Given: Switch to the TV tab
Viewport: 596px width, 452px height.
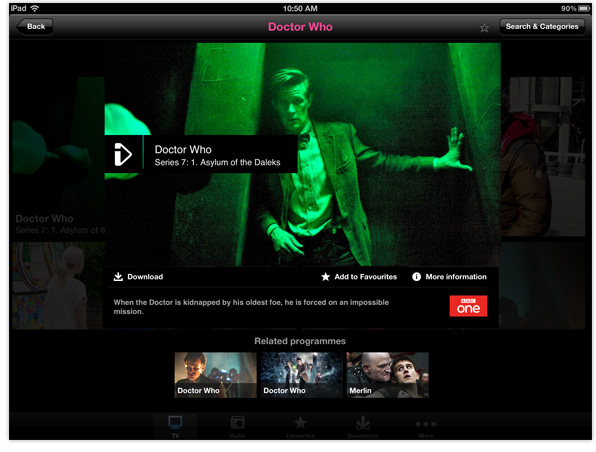Looking at the screenshot, I should point(175,427).
